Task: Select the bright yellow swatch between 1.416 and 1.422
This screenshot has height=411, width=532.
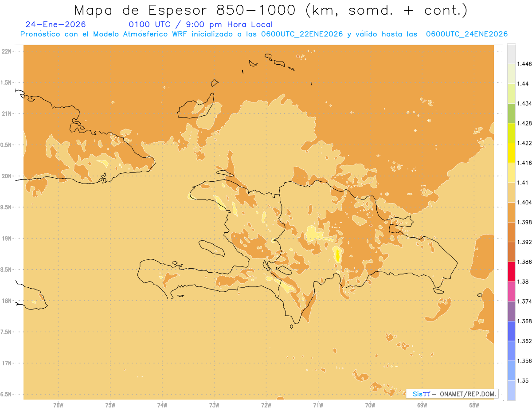Action: point(511,153)
